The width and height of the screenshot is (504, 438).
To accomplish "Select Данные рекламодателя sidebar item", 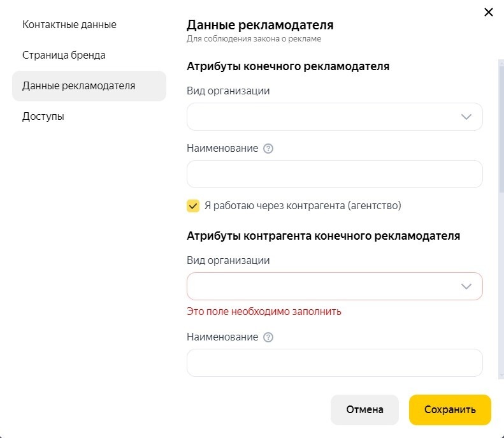I will (89, 86).
